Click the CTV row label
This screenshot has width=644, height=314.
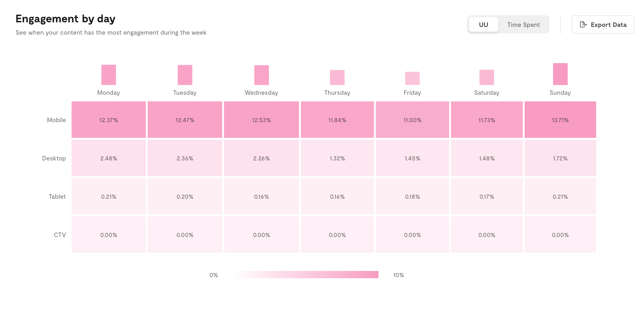coord(60,234)
